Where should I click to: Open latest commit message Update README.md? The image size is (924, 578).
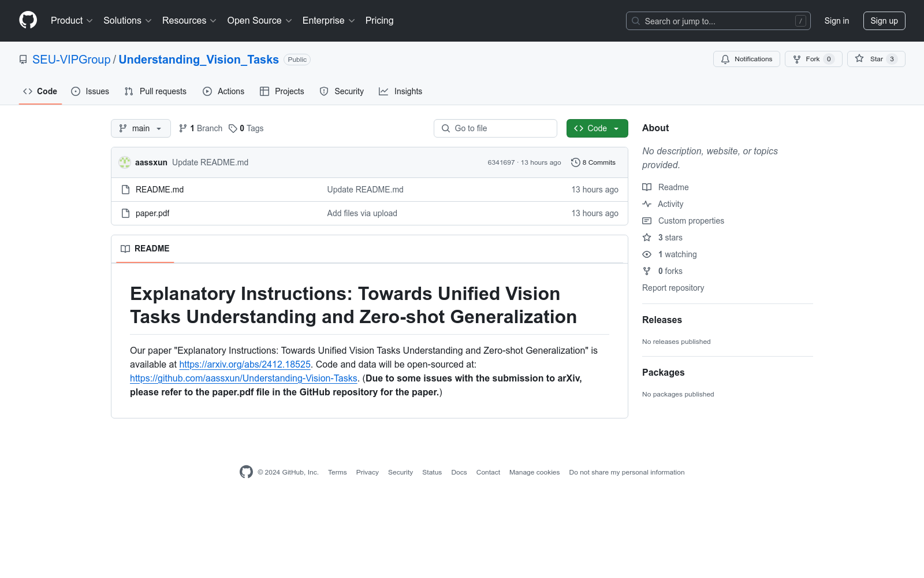[210, 162]
